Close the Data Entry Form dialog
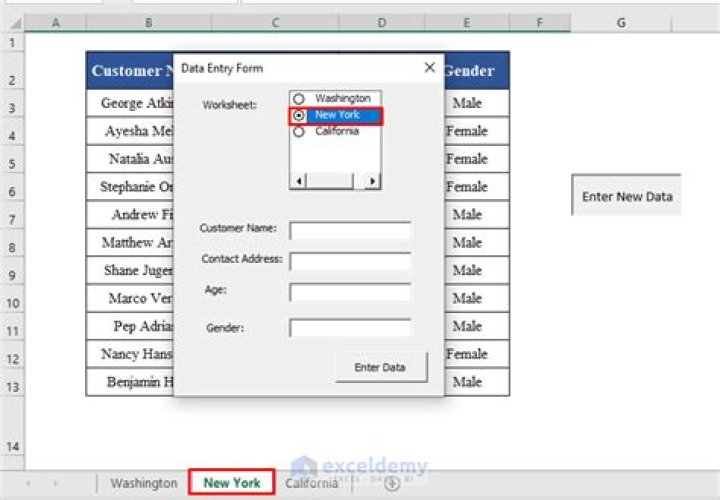Viewport: 720px width, 500px height. pos(430,68)
